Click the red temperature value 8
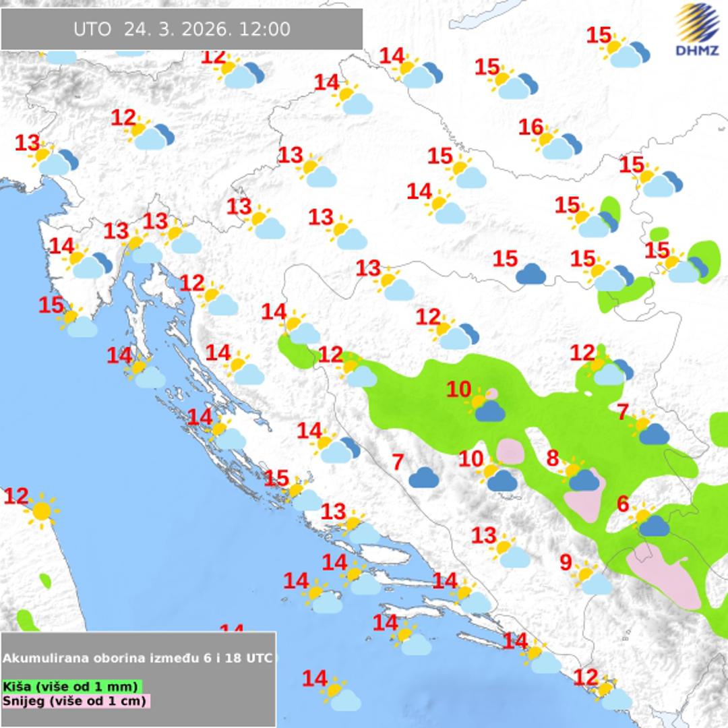Image resolution: width=728 pixels, height=728 pixels. pos(552,459)
